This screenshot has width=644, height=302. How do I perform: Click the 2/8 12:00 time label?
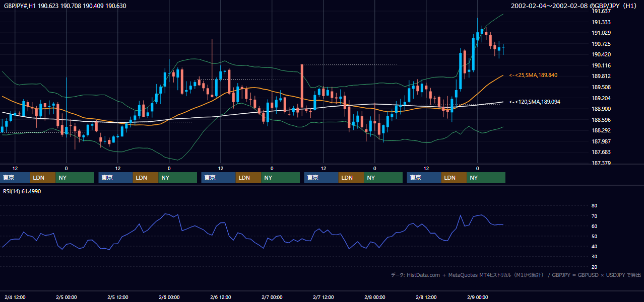point(426,297)
